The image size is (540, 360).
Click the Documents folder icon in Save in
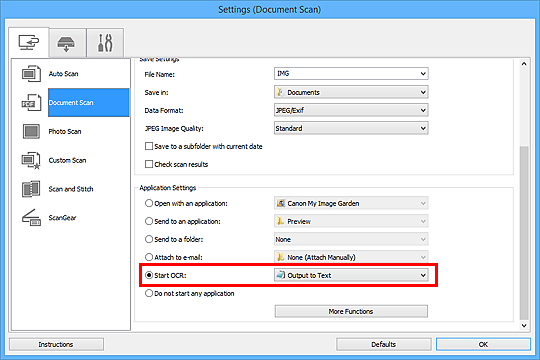click(x=281, y=92)
